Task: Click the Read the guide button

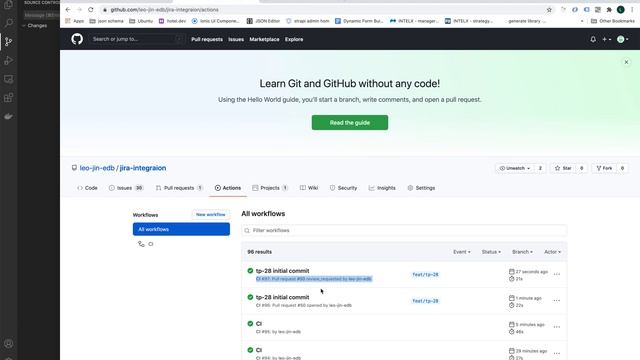Action: coord(350,122)
